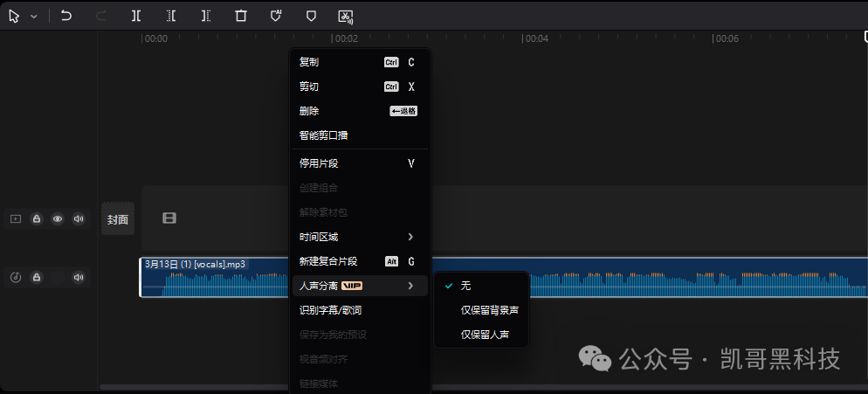Select 仅保留背景声 in the submenu

(489, 310)
